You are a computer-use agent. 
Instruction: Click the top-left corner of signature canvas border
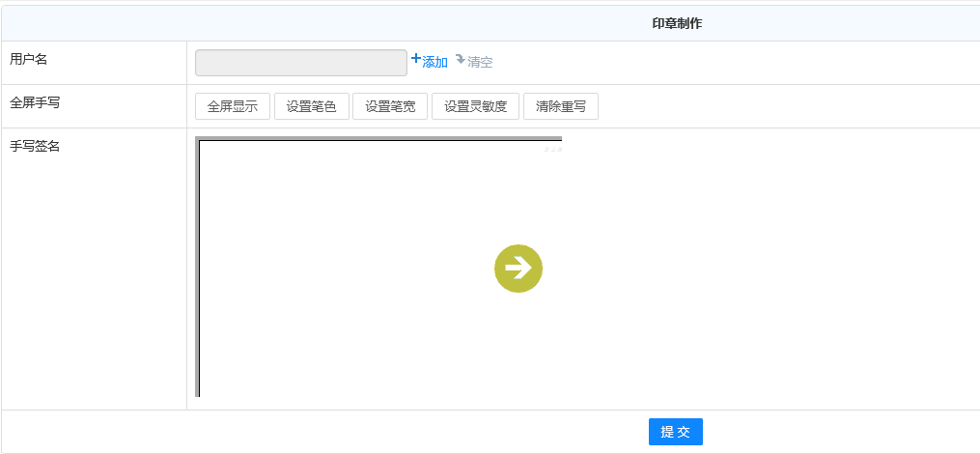coord(198,140)
